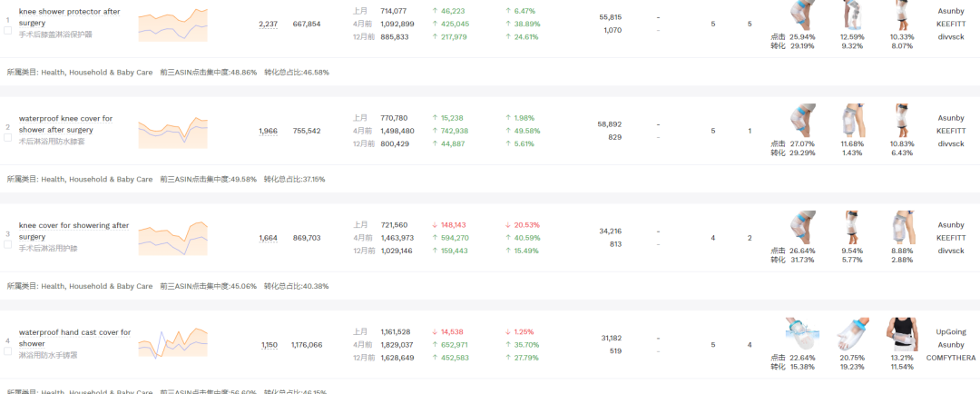This screenshot has width=980, height=394.
Task: Open keyword "knee shower protector after surgery"
Action: pos(69,16)
